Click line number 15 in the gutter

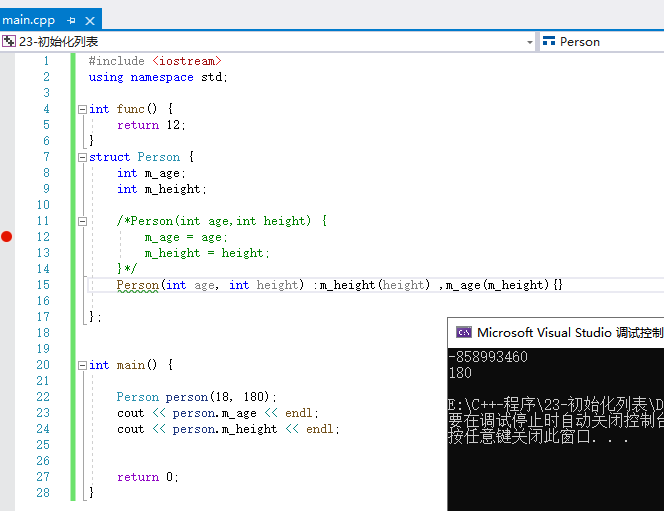pos(43,285)
